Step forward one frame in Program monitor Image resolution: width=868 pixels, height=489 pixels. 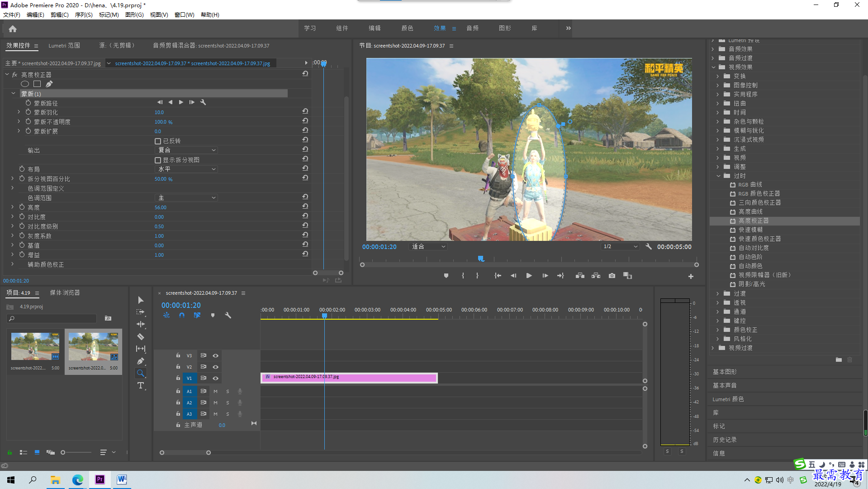[545, 275]
